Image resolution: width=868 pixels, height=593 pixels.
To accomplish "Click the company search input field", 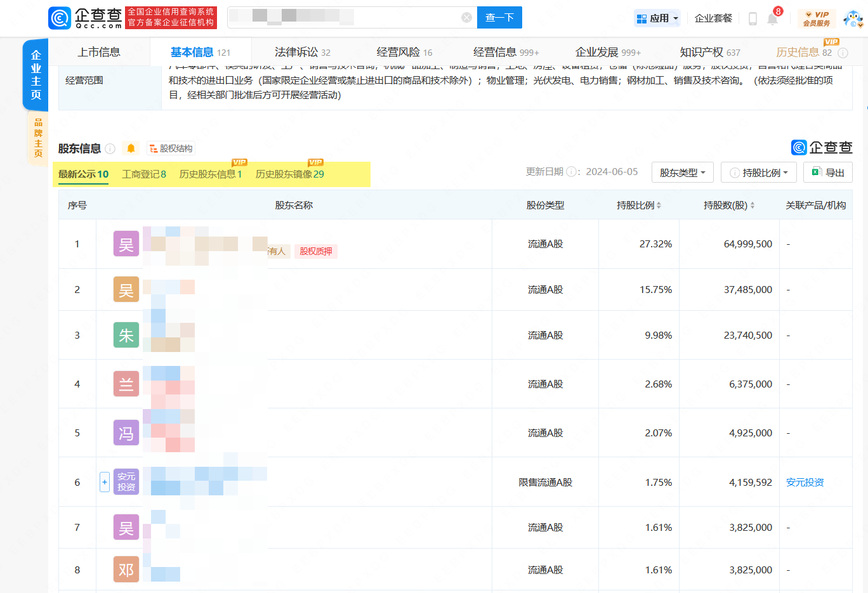I will [343, 18].
